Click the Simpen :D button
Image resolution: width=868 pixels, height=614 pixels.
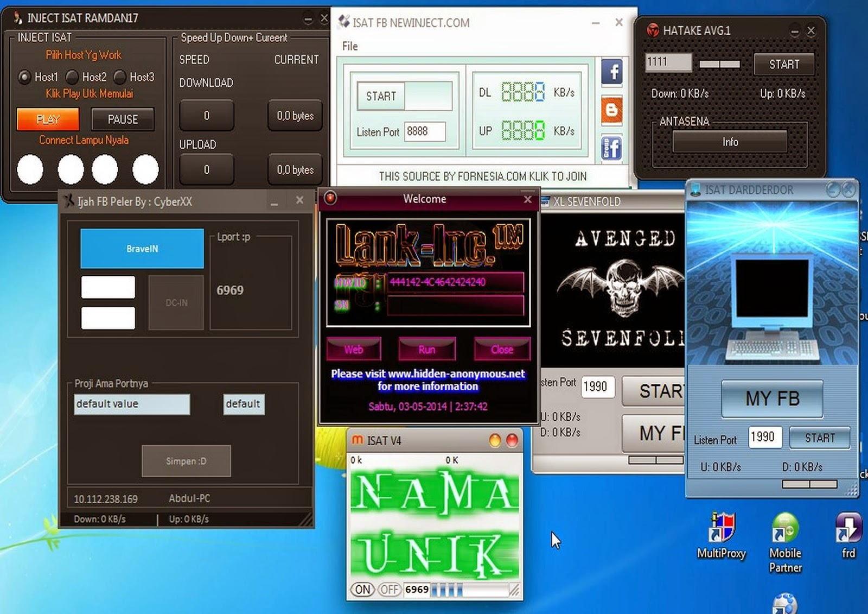(186, 461)
